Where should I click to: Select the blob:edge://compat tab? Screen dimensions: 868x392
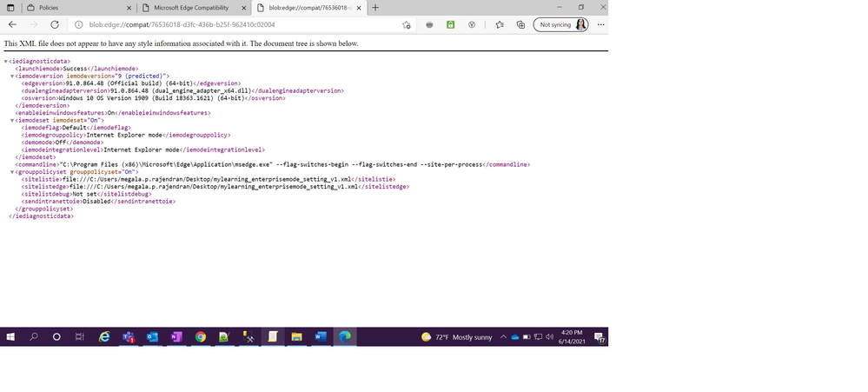click(310, 8)
